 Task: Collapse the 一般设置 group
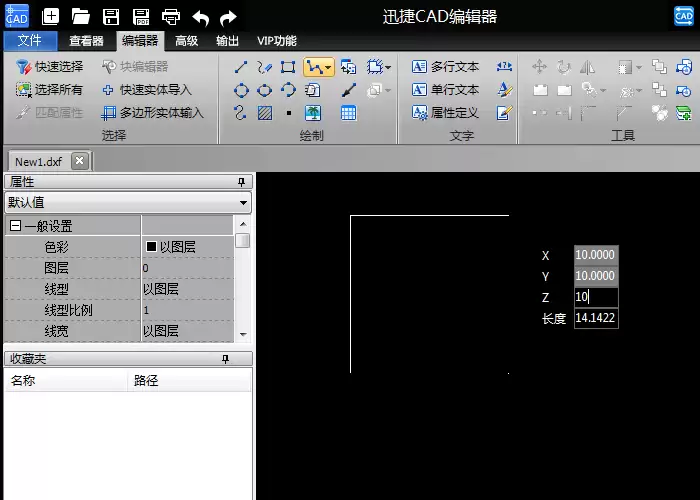click(x=15, y=226)
